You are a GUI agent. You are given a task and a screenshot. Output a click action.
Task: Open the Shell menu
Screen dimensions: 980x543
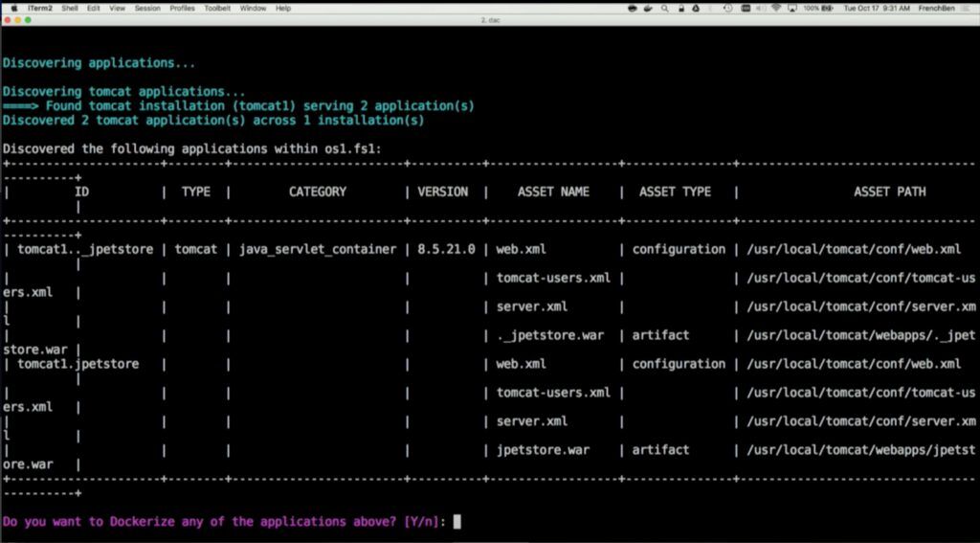[69, 8]
